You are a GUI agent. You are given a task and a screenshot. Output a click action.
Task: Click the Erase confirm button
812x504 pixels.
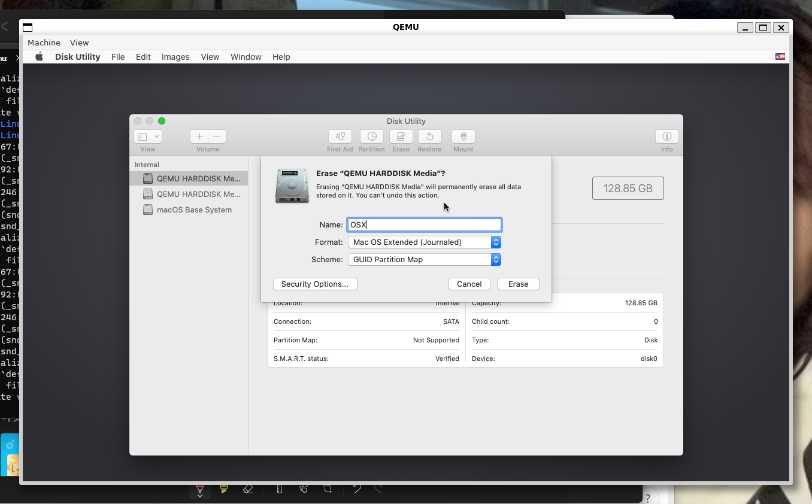pos(519,284)
